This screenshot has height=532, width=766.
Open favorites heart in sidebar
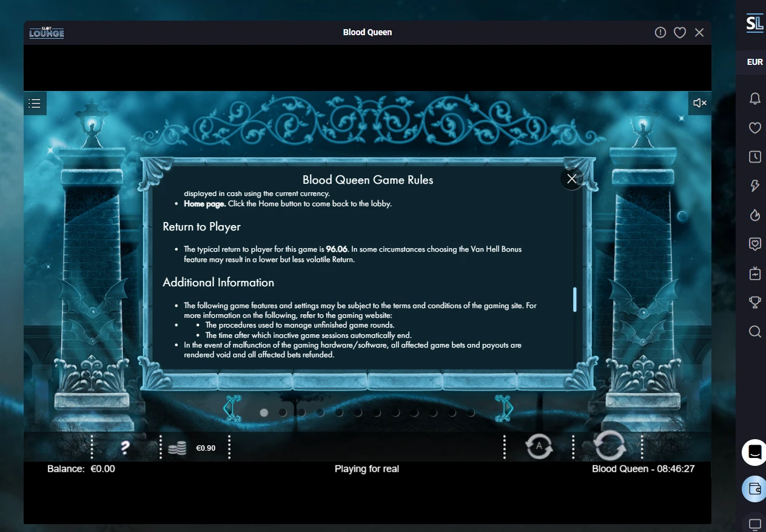click(x=755, y=128)
